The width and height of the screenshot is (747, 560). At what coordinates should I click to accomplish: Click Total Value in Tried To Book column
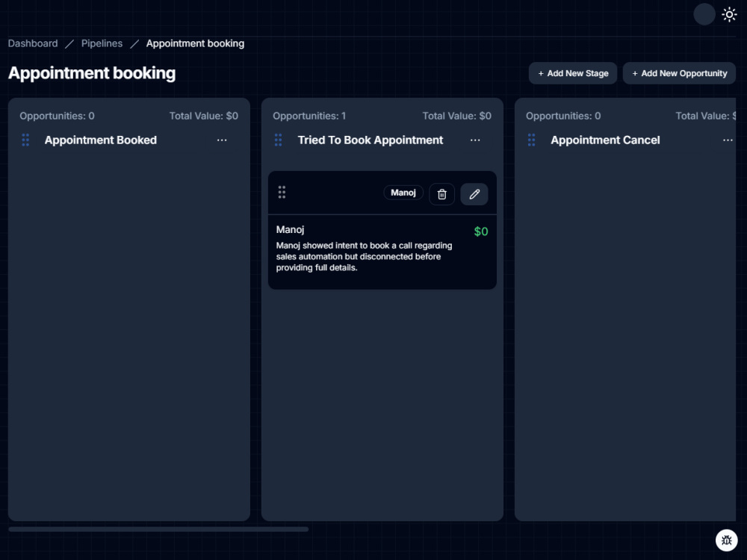coord(456,116)
